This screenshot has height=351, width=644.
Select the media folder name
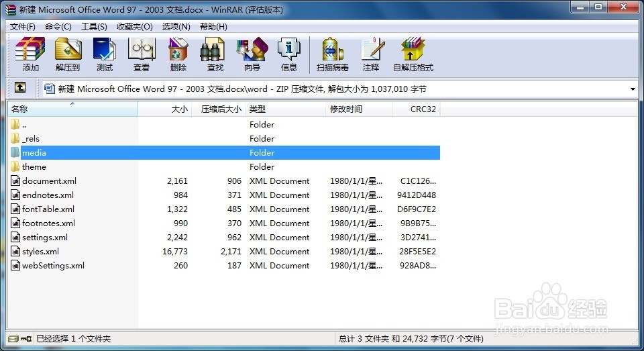[34, 153]
